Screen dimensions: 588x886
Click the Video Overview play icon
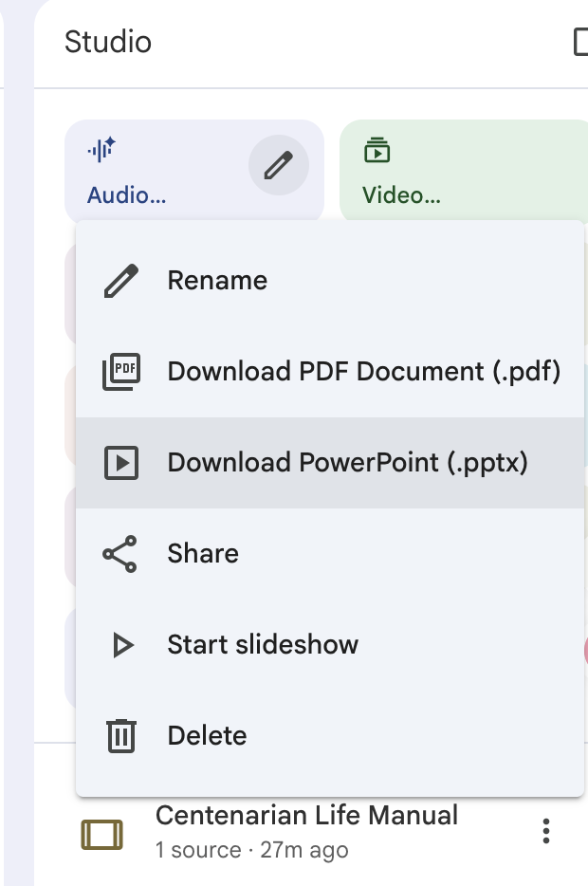377,150
